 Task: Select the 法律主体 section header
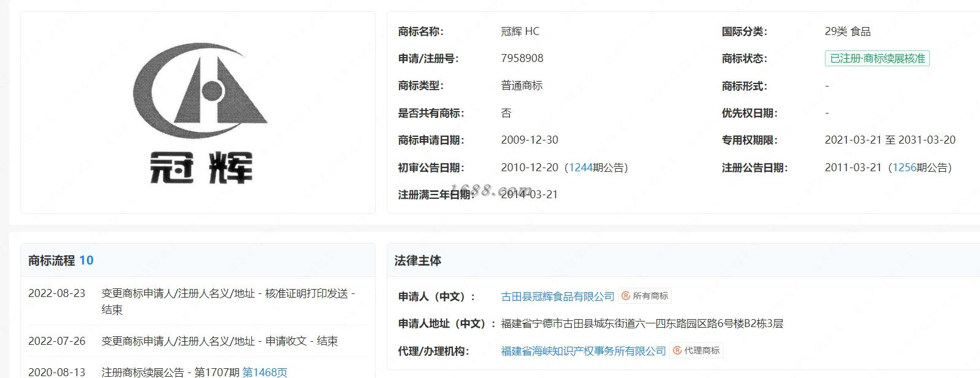coord(418,260)
